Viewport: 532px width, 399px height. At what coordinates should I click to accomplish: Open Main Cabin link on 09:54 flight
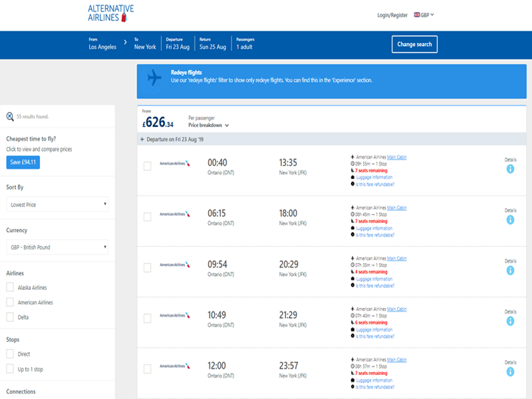pyautogui.click(x=396, y=258)
